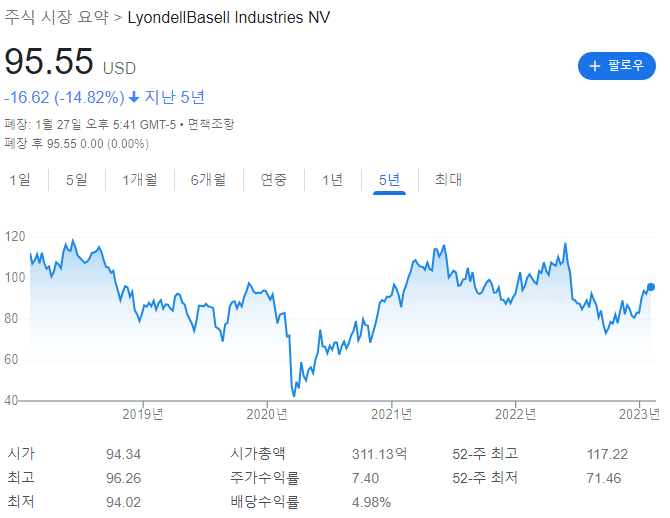Click the 120 y-axis label
This screenshot has width=670, height=518.
pos(15,236)
